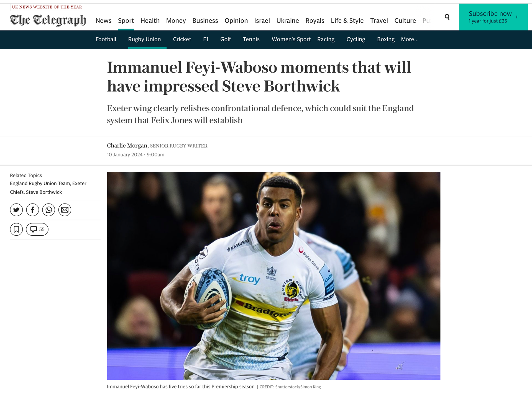Share article via Twitter icon
Viewport: 532px width, 394px height.
pos(16,210)
